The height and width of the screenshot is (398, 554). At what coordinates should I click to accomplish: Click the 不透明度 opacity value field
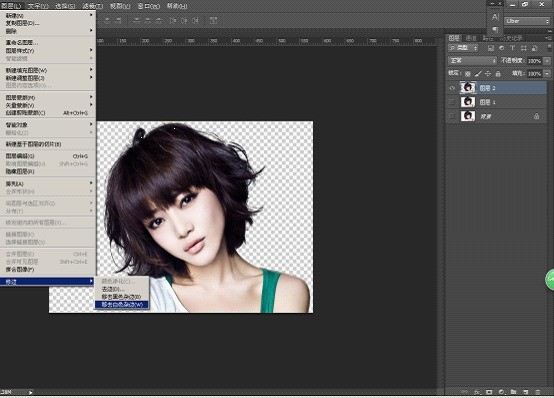point(535,61)
